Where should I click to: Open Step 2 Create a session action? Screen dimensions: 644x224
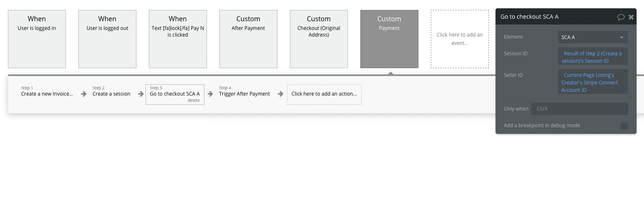pyautogui.click(x=111, y=94)
